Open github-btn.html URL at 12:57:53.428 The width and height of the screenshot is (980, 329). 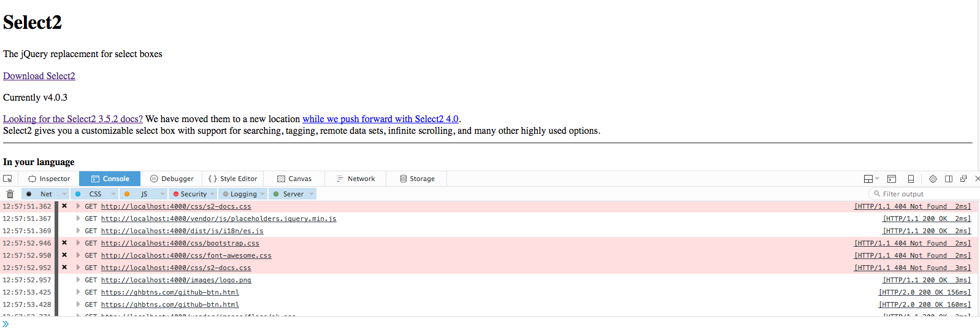click(170, 304)
